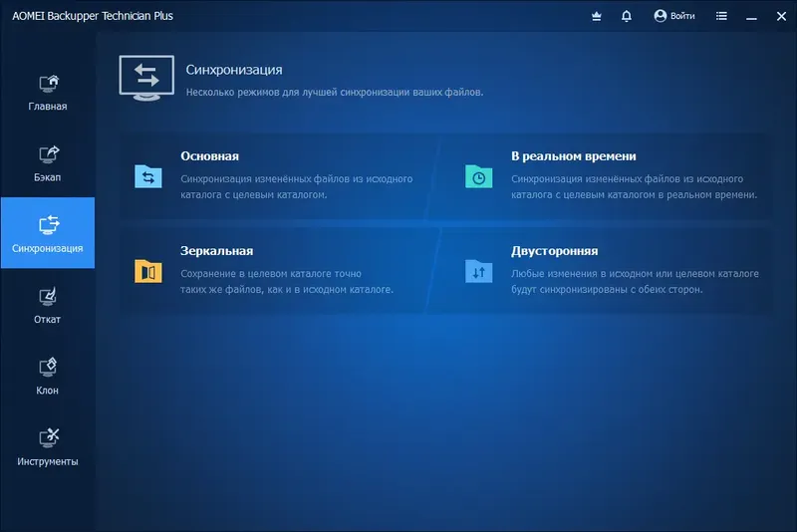This screenshot has width=797, height=532.
Task: Click the Бэкап label in sidebar
Action: tap(47, 177)
